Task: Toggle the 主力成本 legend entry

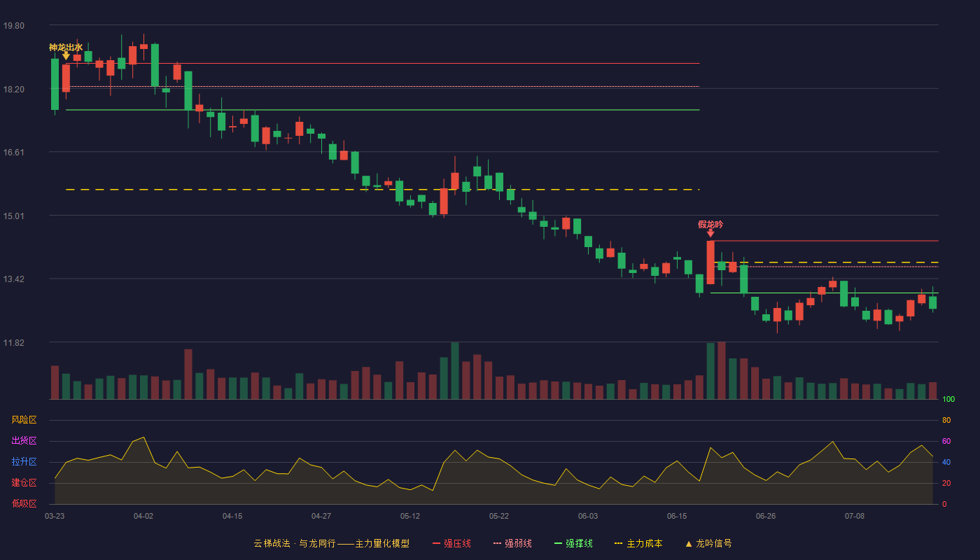Action: point(638,543)
